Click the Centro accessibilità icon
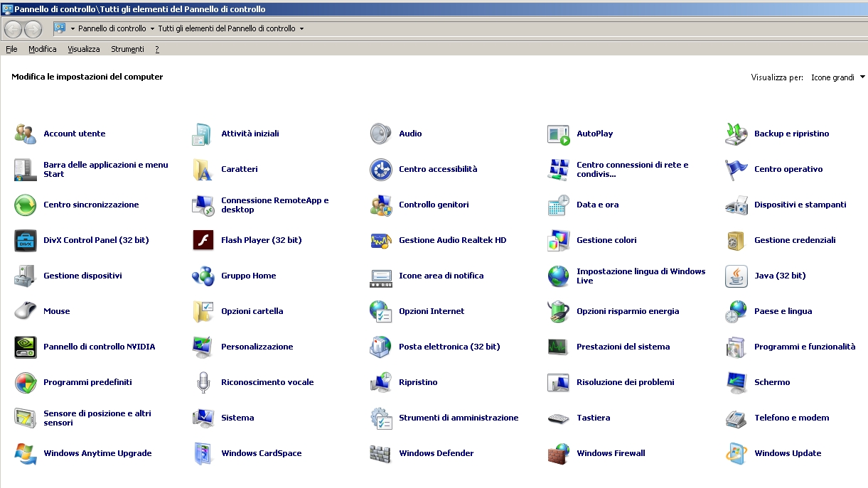This screenshot has height=488, width=868. [x=380, y=169]
